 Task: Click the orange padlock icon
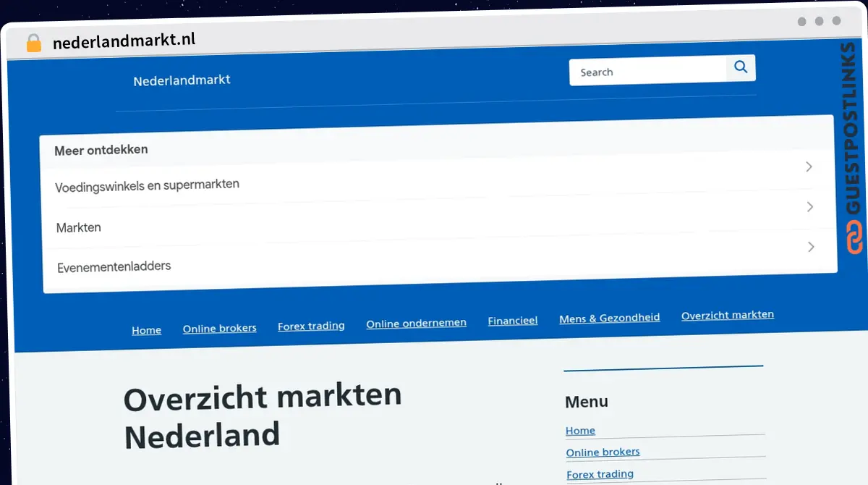[x=34, y=43]
